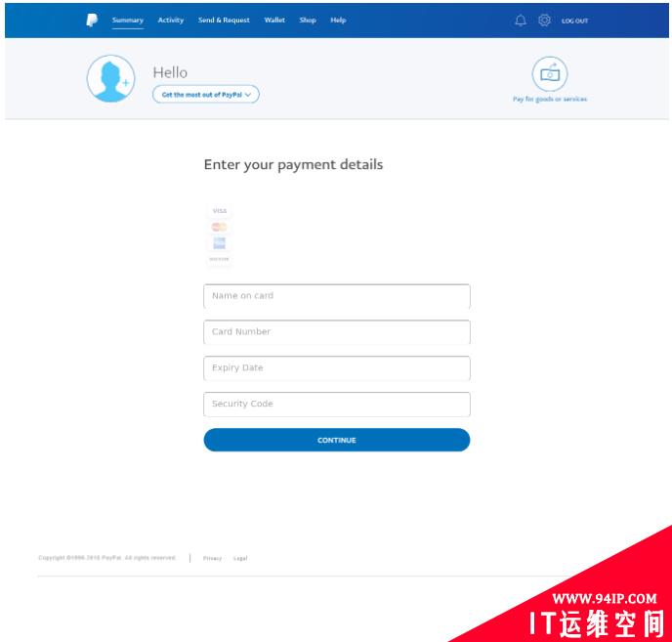Select the American Express card icon

[220, 243]
